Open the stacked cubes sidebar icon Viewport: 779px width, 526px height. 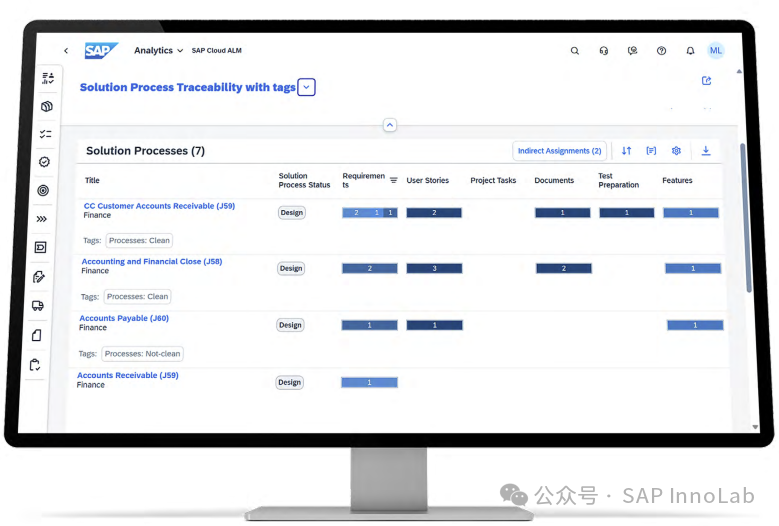[47, 106]
